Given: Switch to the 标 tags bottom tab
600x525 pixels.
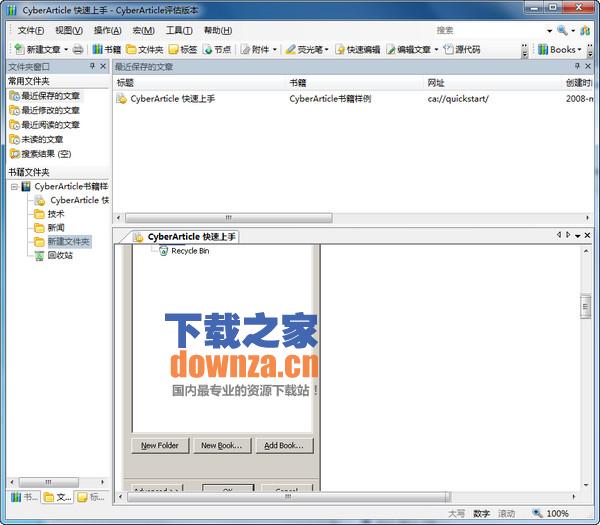Looking at the screenshot, I should 91,497.
